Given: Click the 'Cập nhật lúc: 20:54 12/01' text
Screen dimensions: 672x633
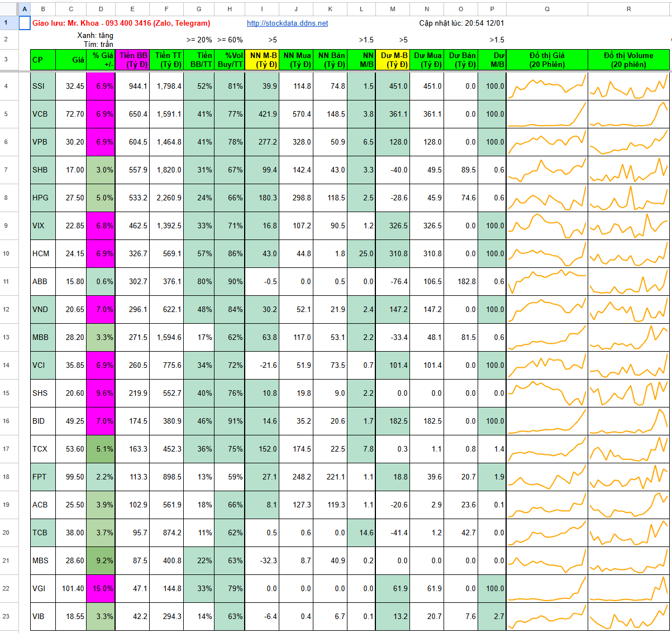Looking at the screenshot, I should (x=461, y=23).
